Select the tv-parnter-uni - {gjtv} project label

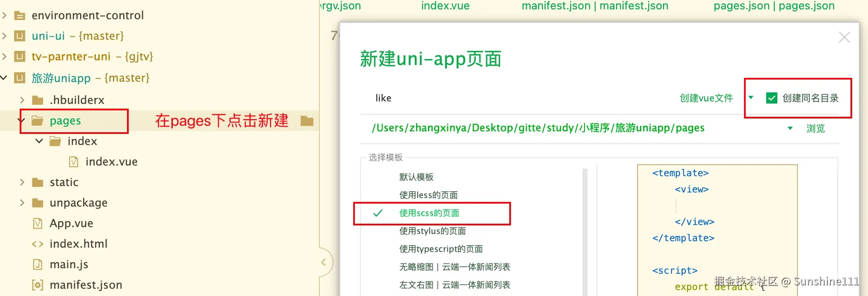(92, 56)
